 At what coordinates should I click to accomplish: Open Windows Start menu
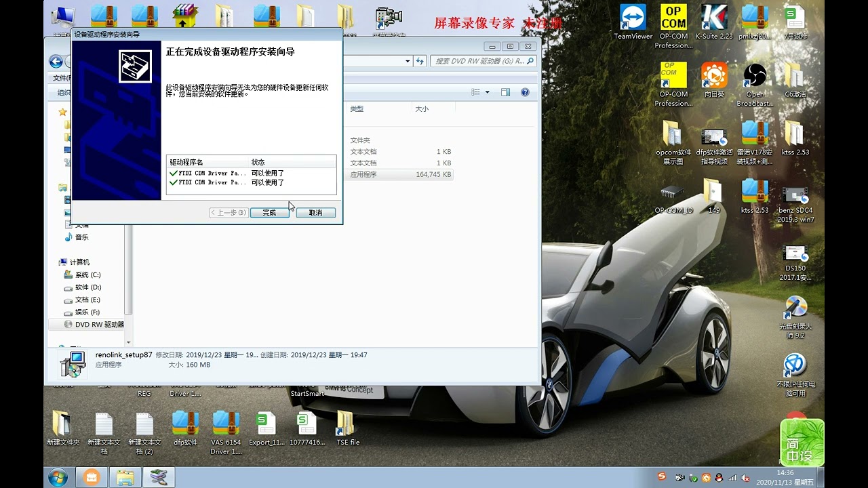[x=58, y=477]
